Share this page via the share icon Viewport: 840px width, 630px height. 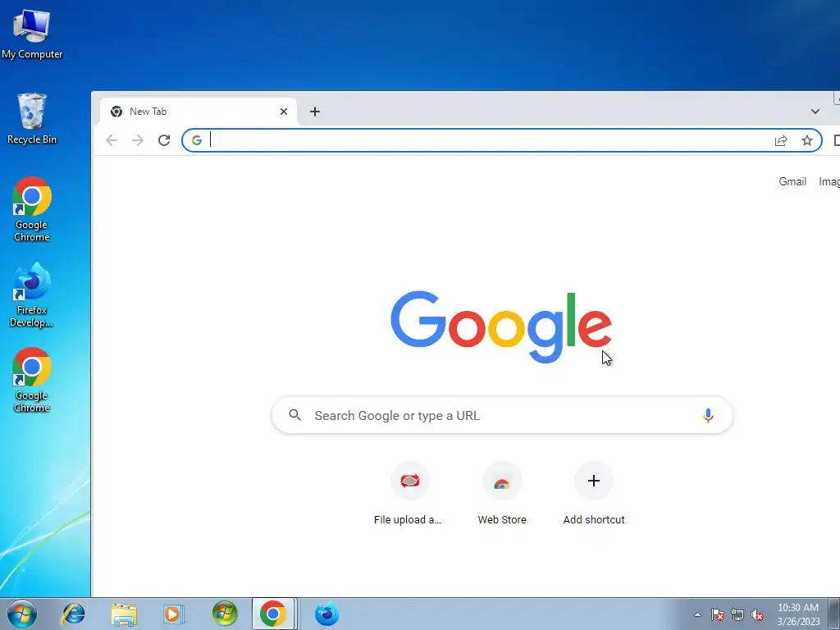click(x=781, y=140)
